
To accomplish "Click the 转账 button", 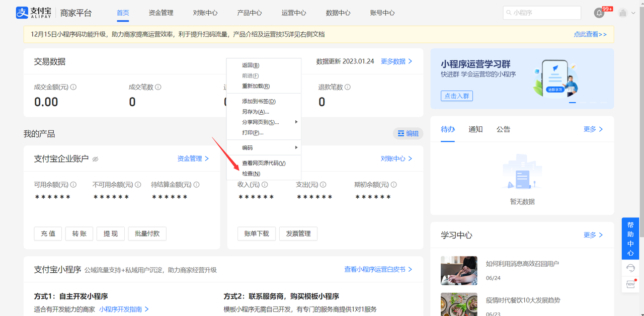I will coord(79,233).
